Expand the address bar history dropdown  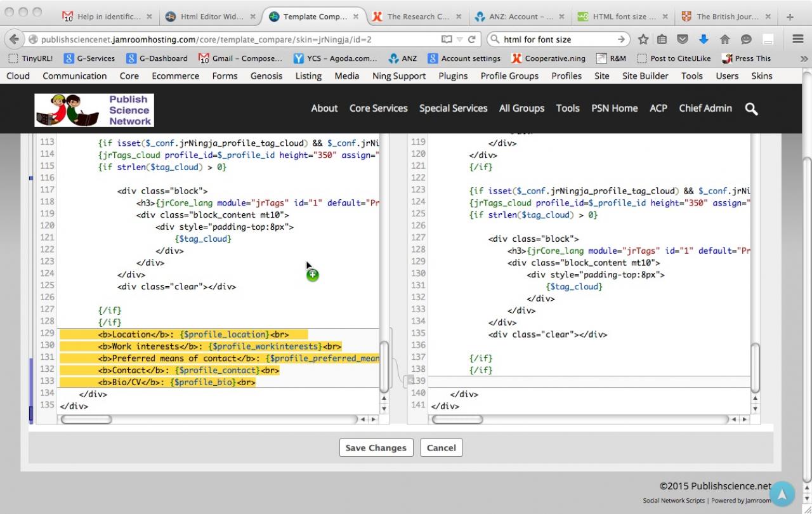[x=460, y=39]
